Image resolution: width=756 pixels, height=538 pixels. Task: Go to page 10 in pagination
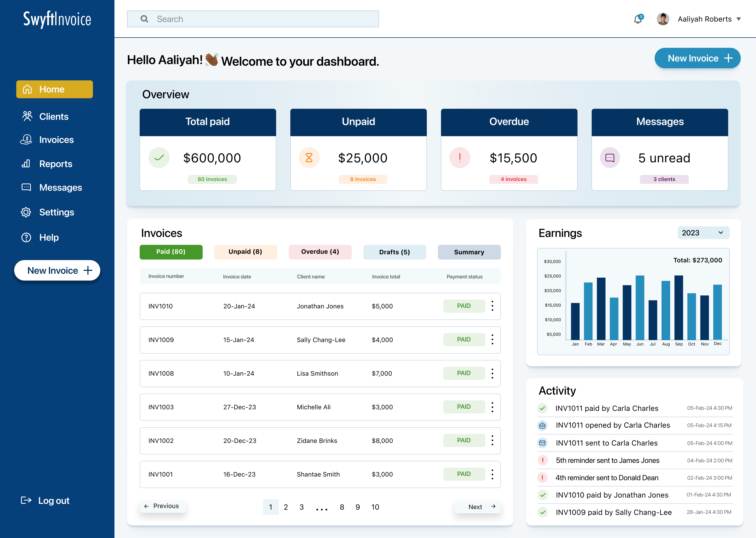pyautogui.click(x=375, y=507)
